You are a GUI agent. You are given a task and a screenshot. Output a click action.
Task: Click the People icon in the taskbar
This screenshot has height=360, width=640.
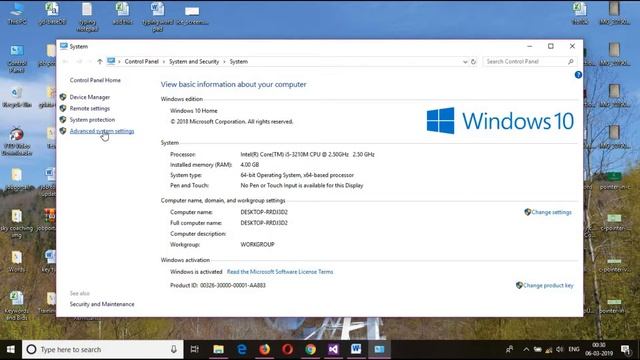510,349
